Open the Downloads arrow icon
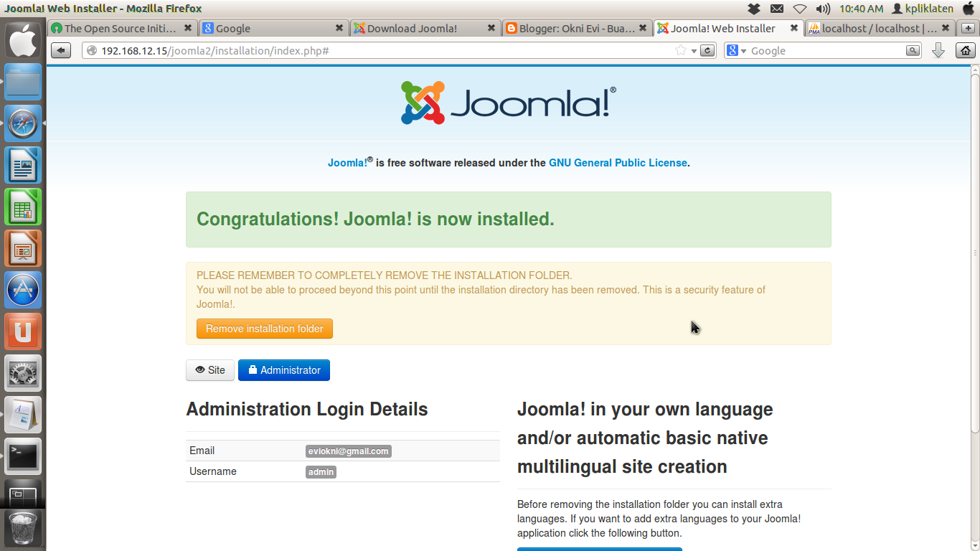 pos(938,50)
